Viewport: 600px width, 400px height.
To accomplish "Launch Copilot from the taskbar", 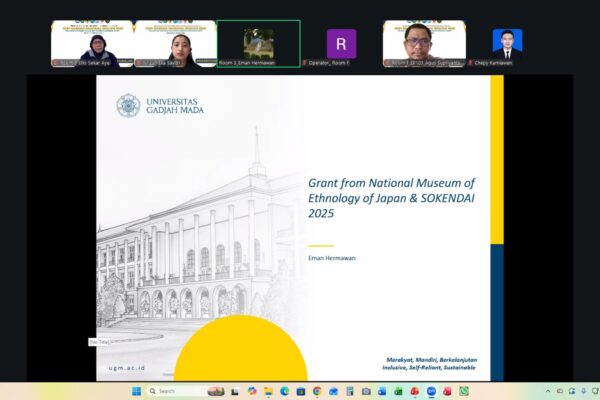I will tap(252, 391).
